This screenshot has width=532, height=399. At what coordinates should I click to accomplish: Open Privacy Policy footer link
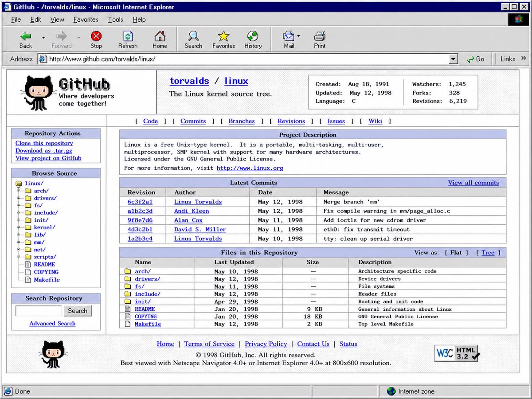pos(266,344)
